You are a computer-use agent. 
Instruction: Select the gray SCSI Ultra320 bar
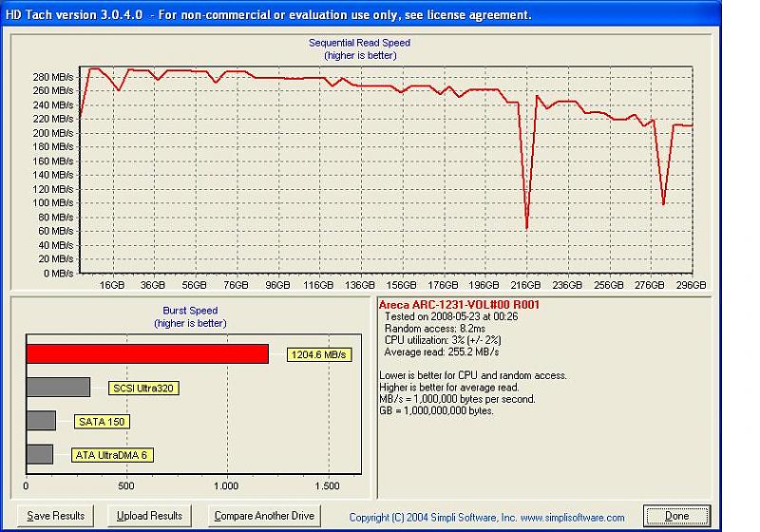pyautogui.click(x=58, y=388)
